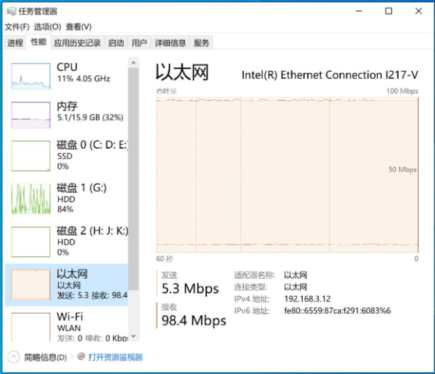435x374 pixels.
Task: Click the 接收 98.4 Mbps value
Action: coord(194,321)
